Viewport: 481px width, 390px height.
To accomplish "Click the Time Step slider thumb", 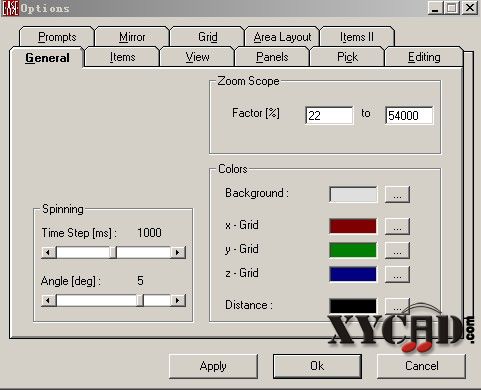I will pos(113,252).
